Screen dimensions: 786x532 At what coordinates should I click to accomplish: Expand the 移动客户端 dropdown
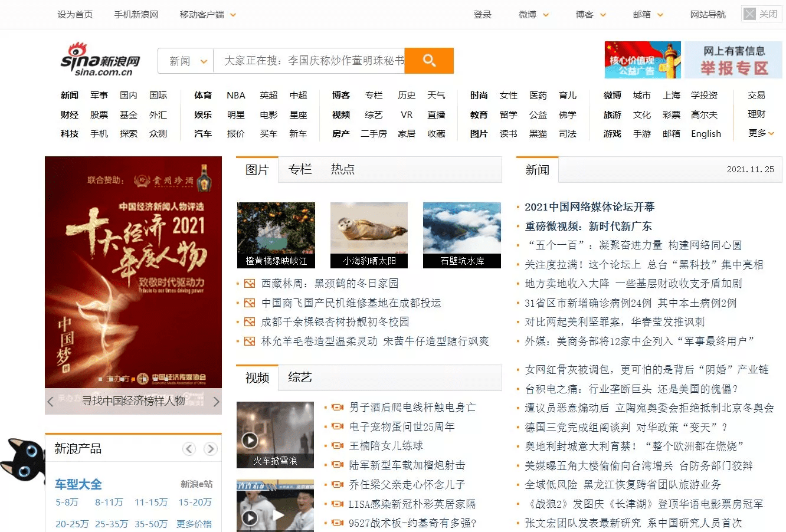(x=233, y=15)
